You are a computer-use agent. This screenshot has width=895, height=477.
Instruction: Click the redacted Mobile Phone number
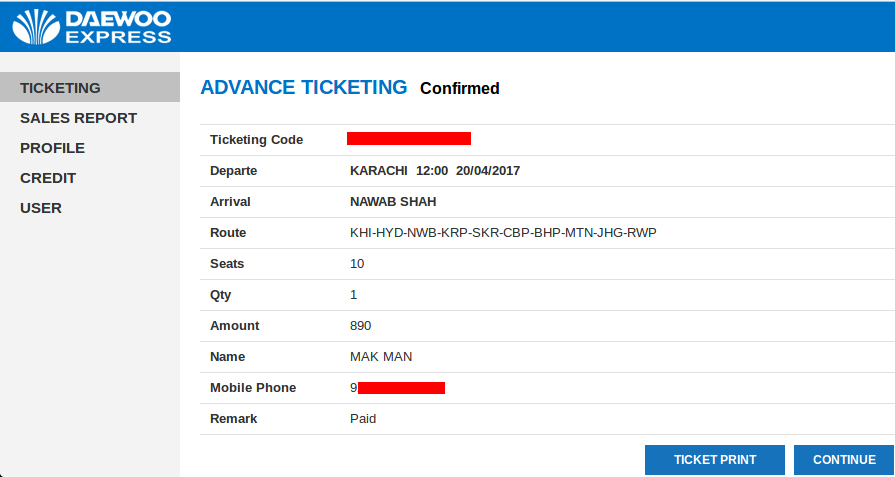pyautogui.click(x=398, y=388)
